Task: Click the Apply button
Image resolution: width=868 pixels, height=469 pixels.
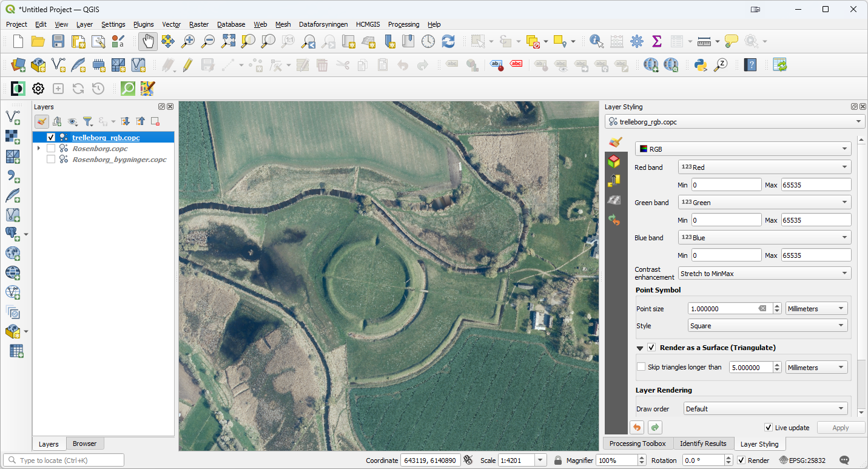Action: (x=840, y=428)
